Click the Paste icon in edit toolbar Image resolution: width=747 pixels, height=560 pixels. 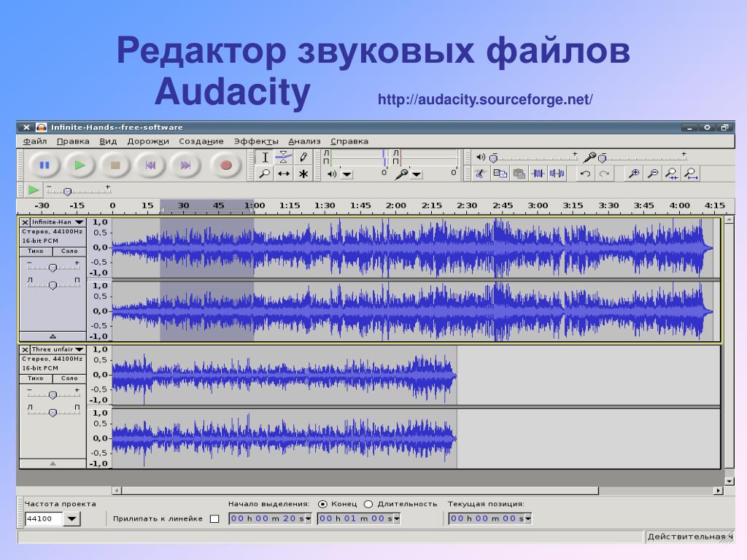point(519,174)
